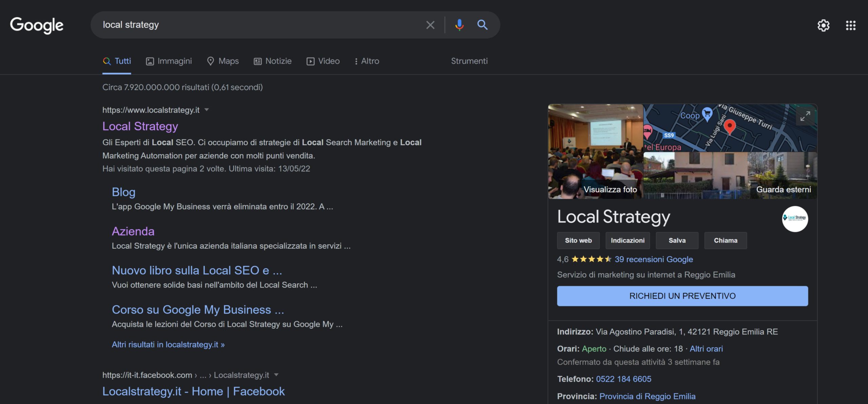
Task: Open dropdown arrow next to facebook.com URL
Action: [x=276, y=375]
